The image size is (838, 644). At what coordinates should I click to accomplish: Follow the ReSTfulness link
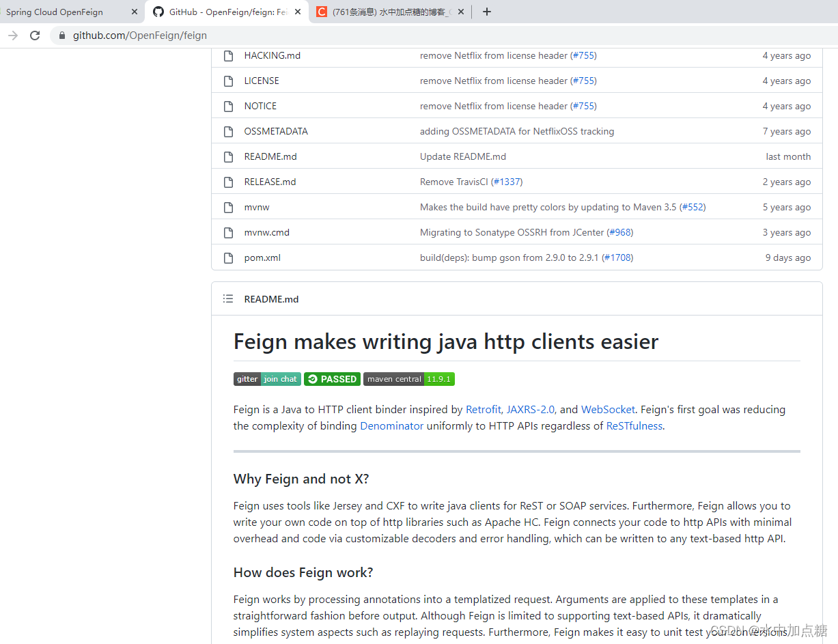(634, 426)
